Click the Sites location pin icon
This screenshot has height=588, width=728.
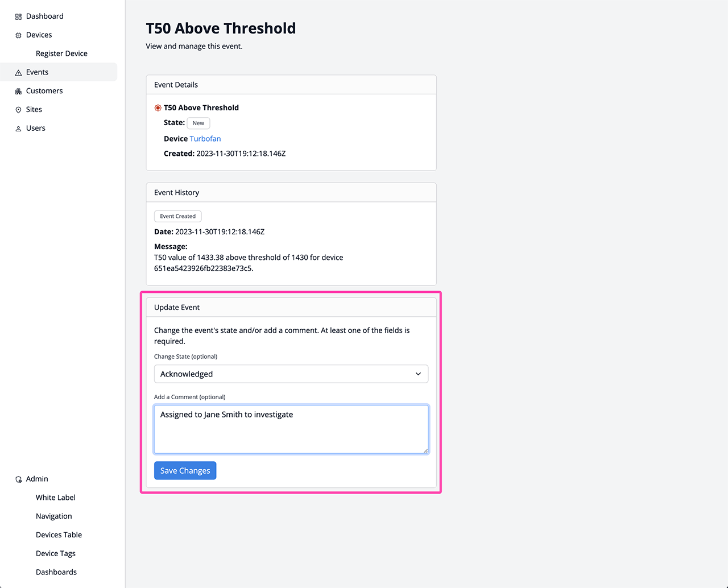(x=18, y=110)
